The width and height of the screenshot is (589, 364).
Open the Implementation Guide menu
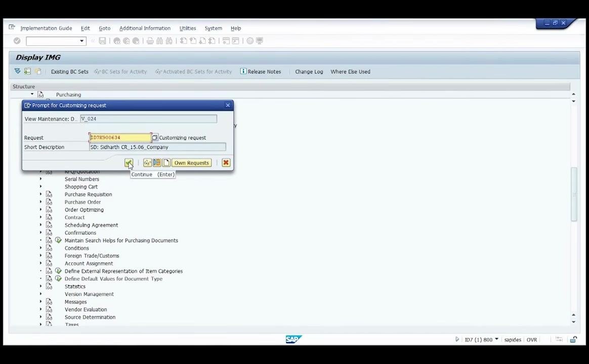(x=46, y=28)
